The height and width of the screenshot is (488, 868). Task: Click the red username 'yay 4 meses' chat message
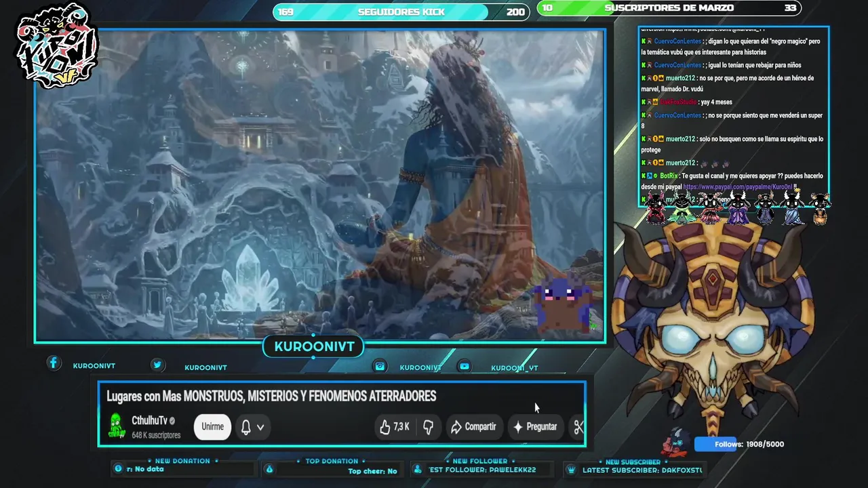tap(687, 102)
